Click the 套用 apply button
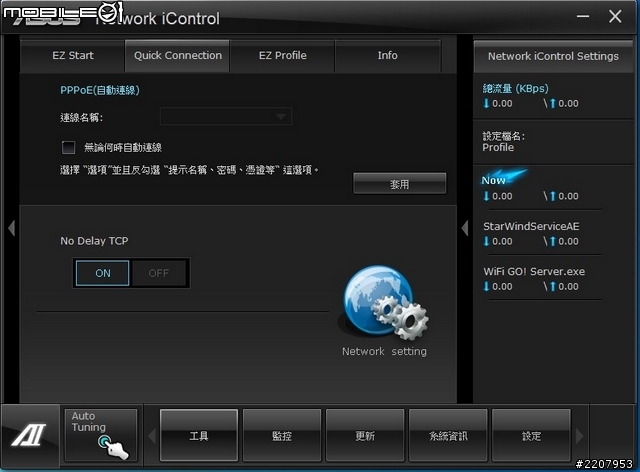The height and width of the screenshot is (472, 640). [x=400, y=184]
